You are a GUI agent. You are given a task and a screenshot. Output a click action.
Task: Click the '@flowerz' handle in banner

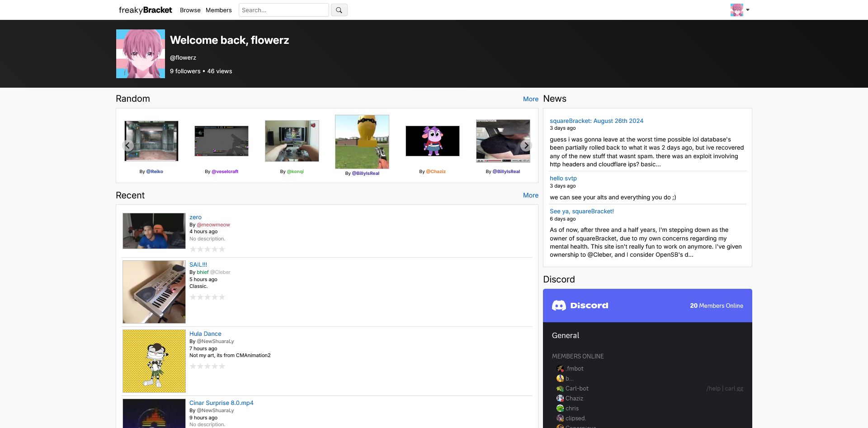(x=183, y=58)
